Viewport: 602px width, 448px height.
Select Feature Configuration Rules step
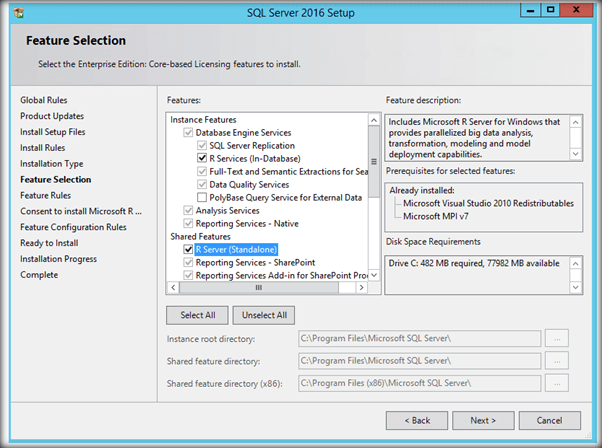click(x=73, y=227)
